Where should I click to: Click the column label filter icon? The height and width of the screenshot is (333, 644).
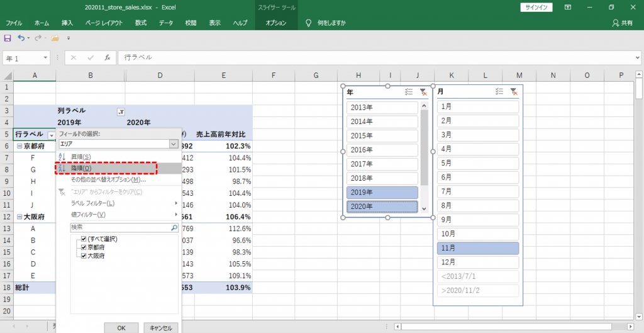[121, 111]
